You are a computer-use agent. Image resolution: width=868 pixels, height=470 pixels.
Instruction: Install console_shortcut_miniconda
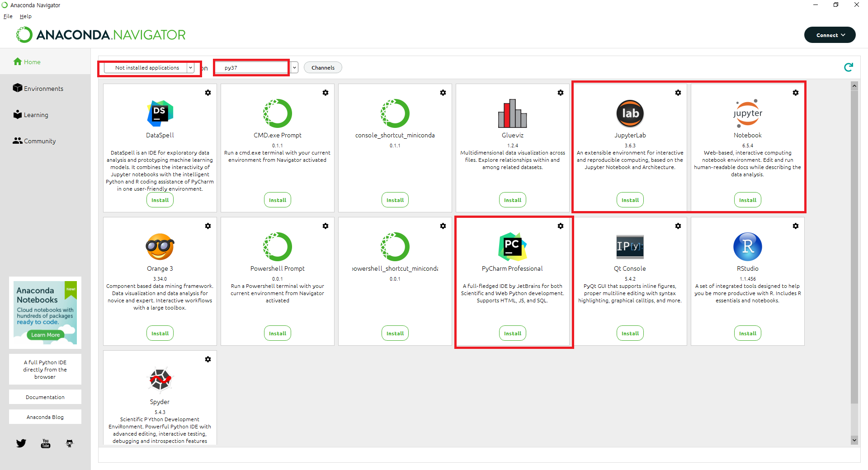pyautogui.click(x=395, y=200)
